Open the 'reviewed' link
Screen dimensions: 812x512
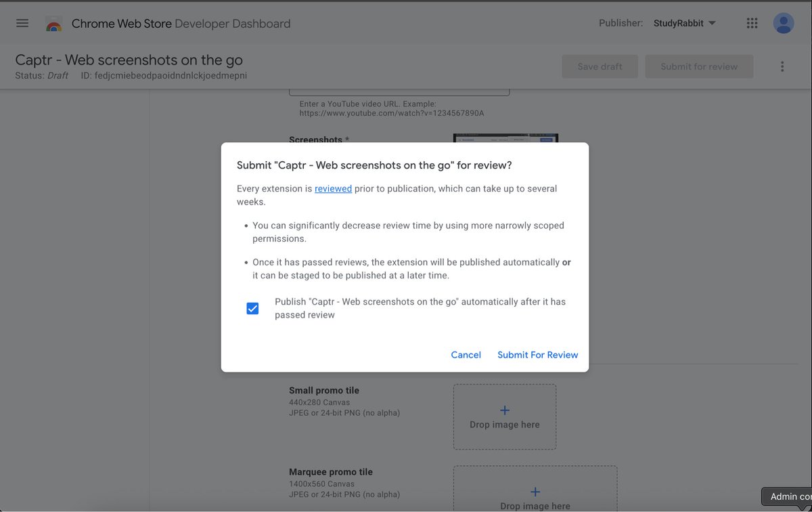pyautogui.click(x=333, y=189)
